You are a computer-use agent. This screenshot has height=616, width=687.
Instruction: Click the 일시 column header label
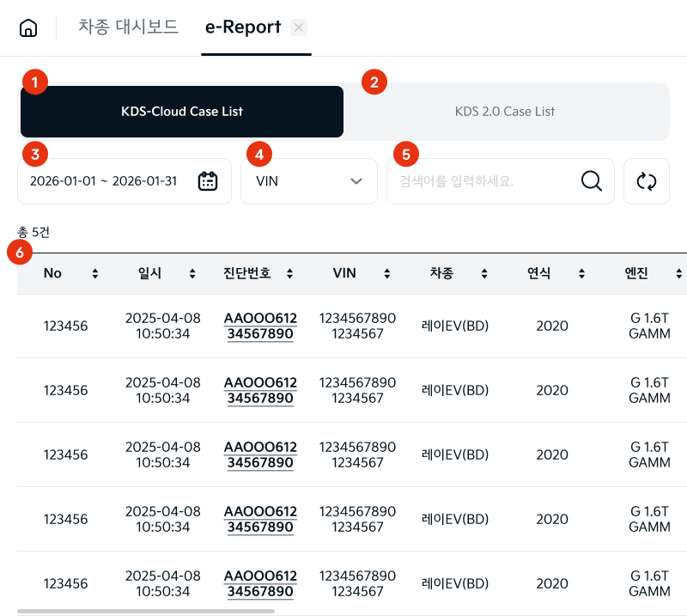coord(149,273)
